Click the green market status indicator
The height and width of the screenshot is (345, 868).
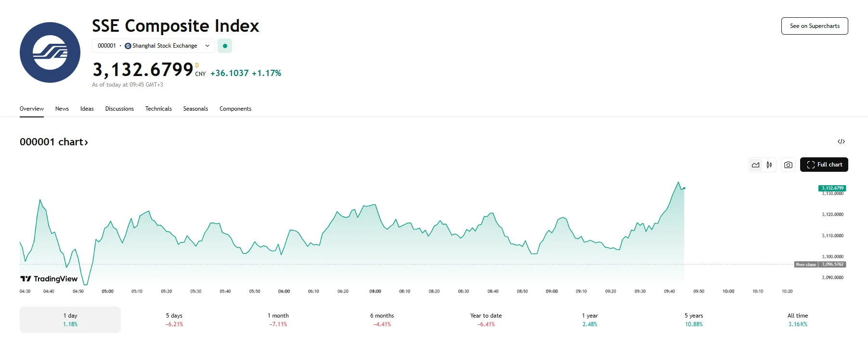click(225, 46)
